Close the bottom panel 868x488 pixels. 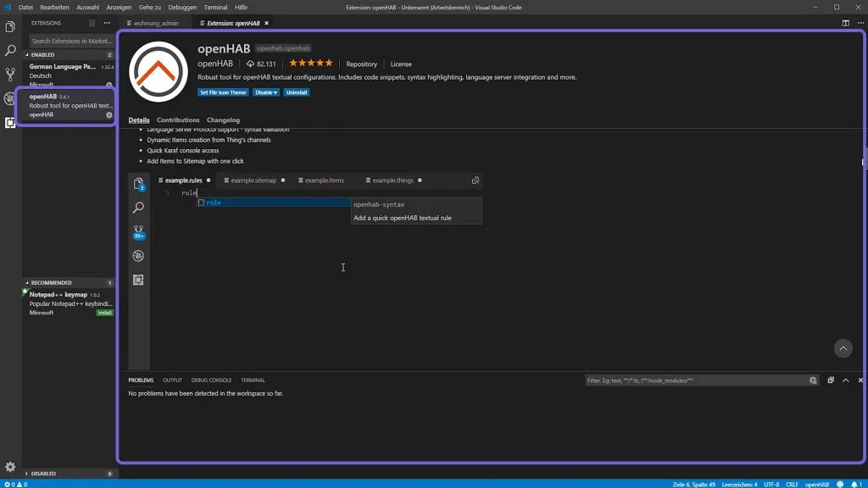click(860, 380)
